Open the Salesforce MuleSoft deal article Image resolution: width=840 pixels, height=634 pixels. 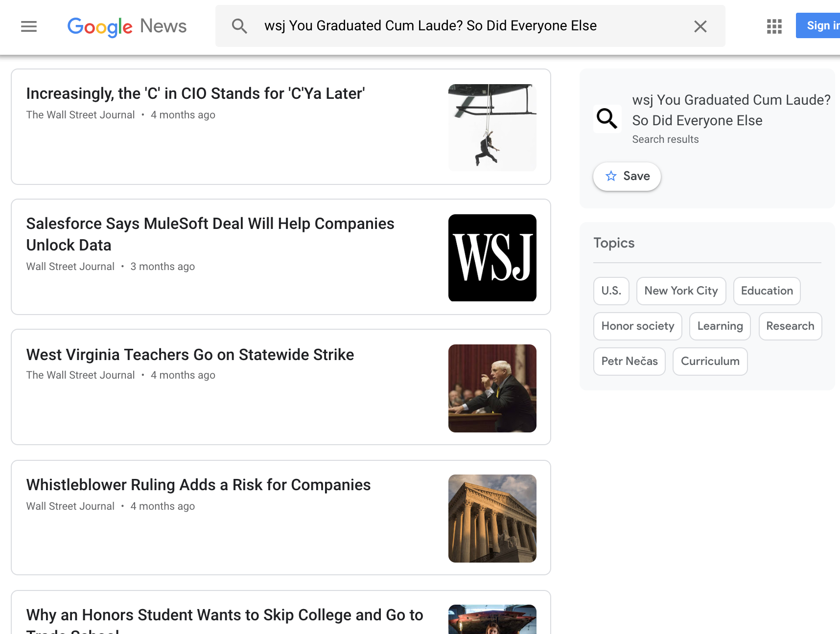coord(210,234)
